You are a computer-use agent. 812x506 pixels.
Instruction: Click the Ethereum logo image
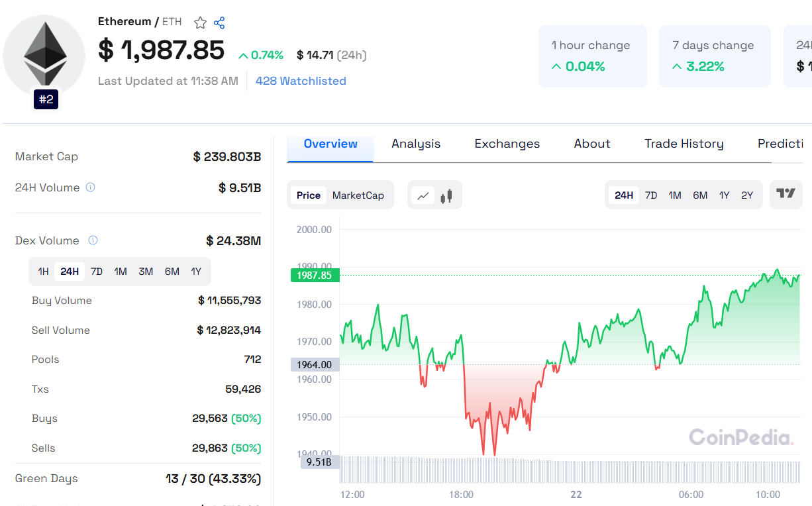pos(44,56)
